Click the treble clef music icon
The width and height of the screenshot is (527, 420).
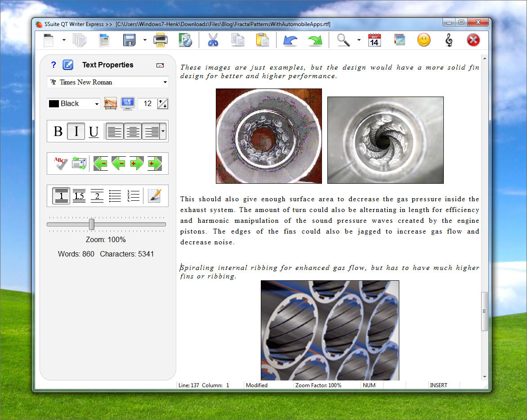[449, 40]
